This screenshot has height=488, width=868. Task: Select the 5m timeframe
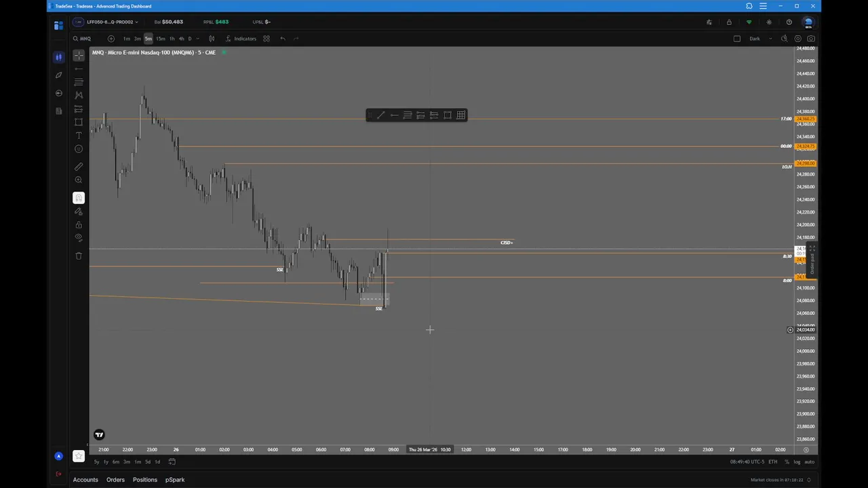[148, 39]
